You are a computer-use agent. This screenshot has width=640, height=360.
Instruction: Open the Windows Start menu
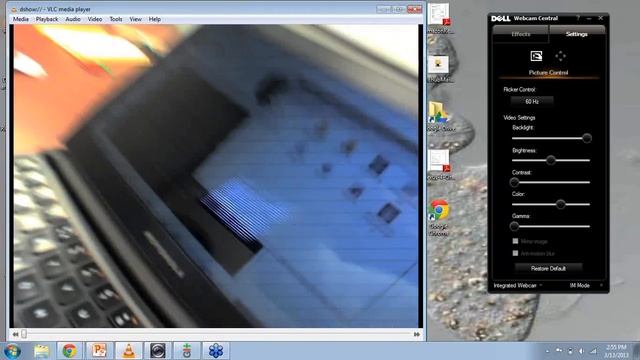pos(12,351)
